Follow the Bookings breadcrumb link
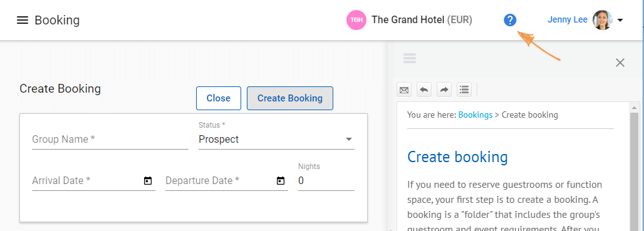 click(x=475, y=115)
